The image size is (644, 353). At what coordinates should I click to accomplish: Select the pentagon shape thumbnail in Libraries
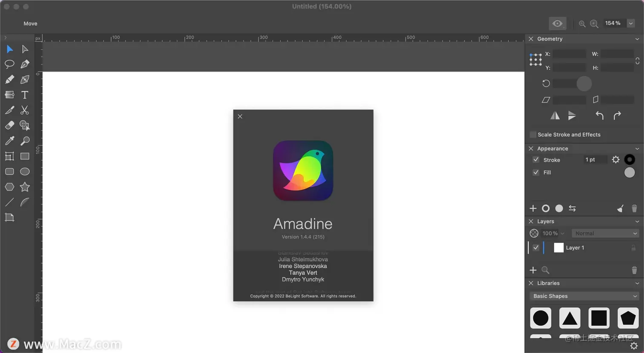tap(628, 318)
